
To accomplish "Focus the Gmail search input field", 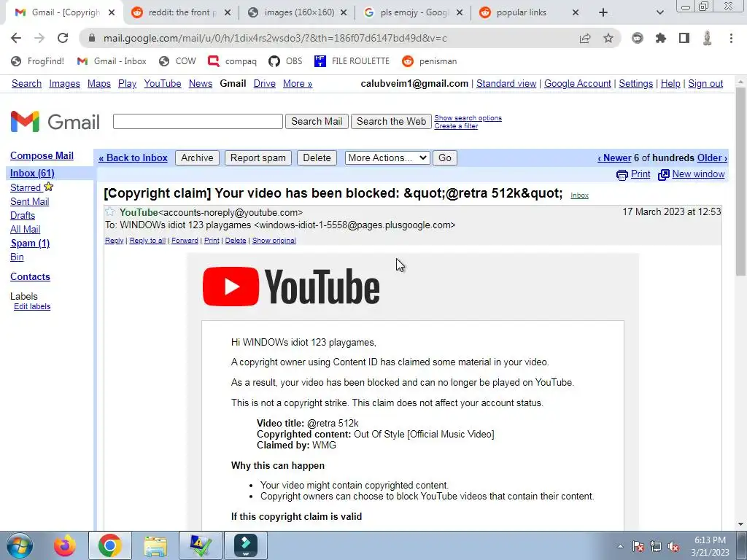I will [x=198, y=122].
